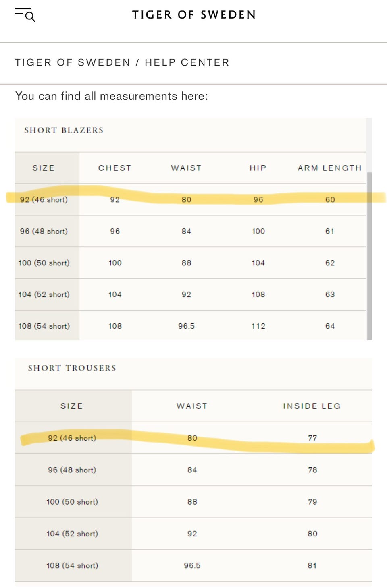
Task: Select the 100 (50 short) trousers size
Action: click(x=72, y=502)
